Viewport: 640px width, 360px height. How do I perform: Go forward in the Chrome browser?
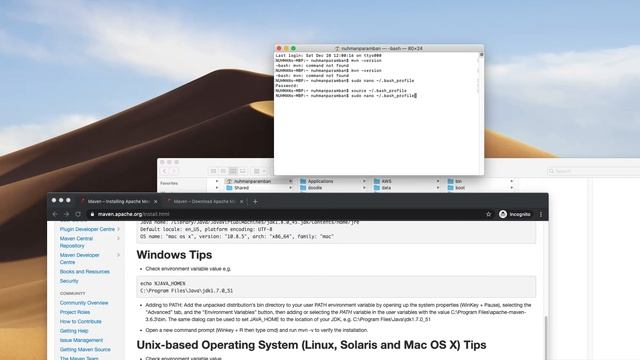pos(66,214)
